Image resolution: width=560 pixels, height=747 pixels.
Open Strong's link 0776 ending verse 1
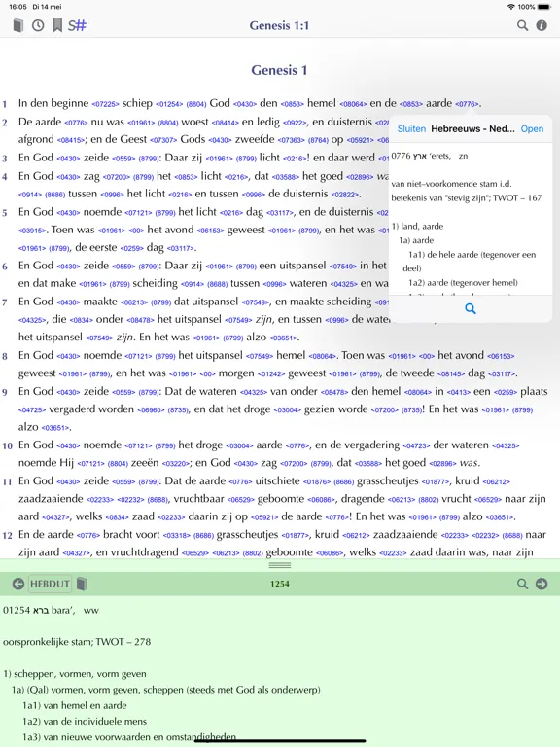(x=467, y=104)
